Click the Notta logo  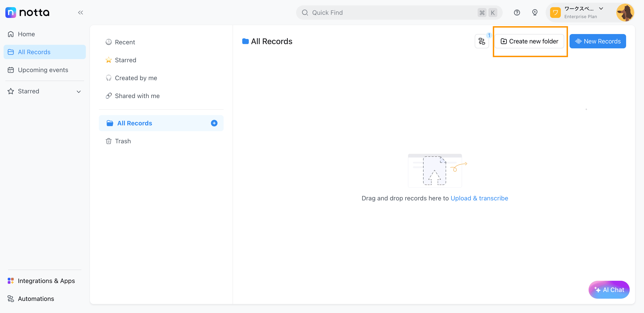[28, 13]
